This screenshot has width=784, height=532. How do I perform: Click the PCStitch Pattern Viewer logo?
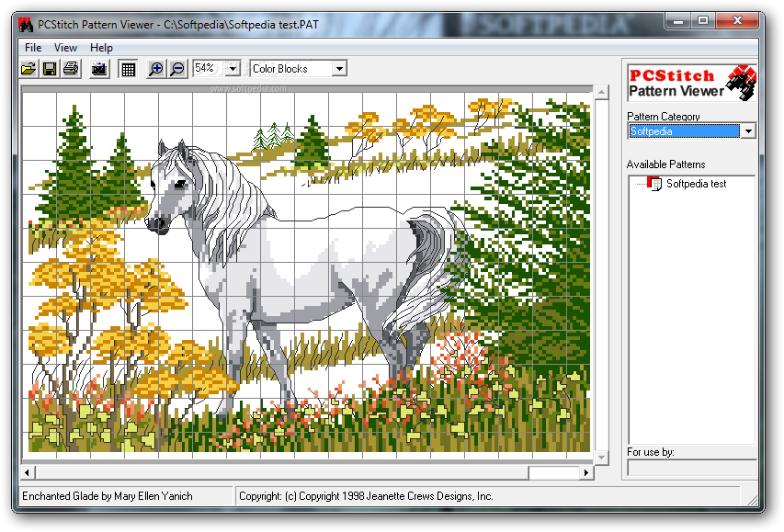[x=692, y=83]
